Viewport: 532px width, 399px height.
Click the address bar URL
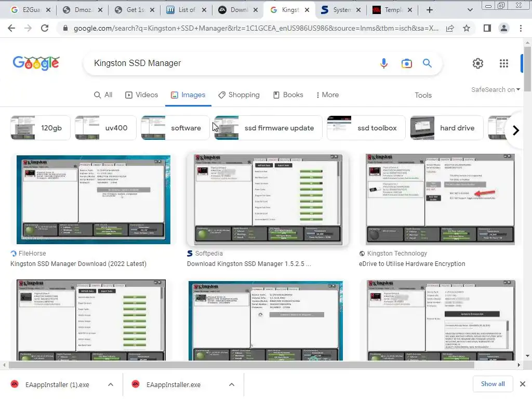(x=256, y=28)
